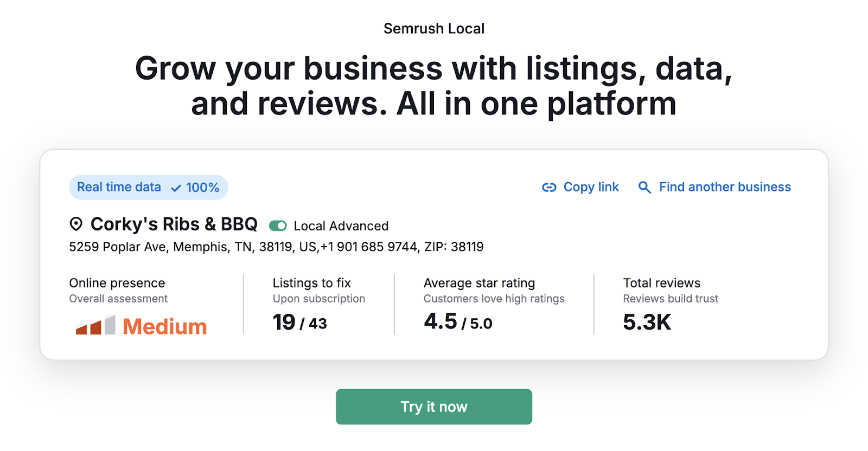Click the Grow your business headline

434,86
